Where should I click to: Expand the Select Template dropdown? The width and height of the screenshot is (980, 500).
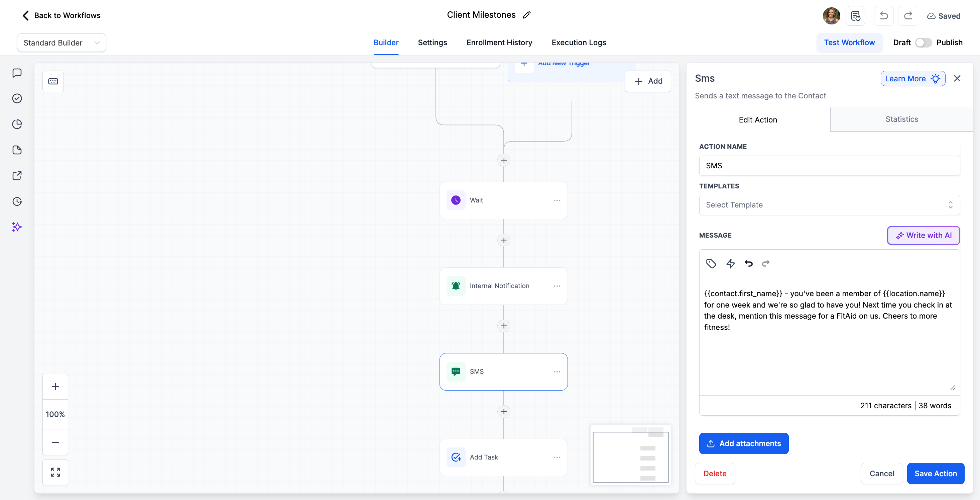[x=829, y=205]
